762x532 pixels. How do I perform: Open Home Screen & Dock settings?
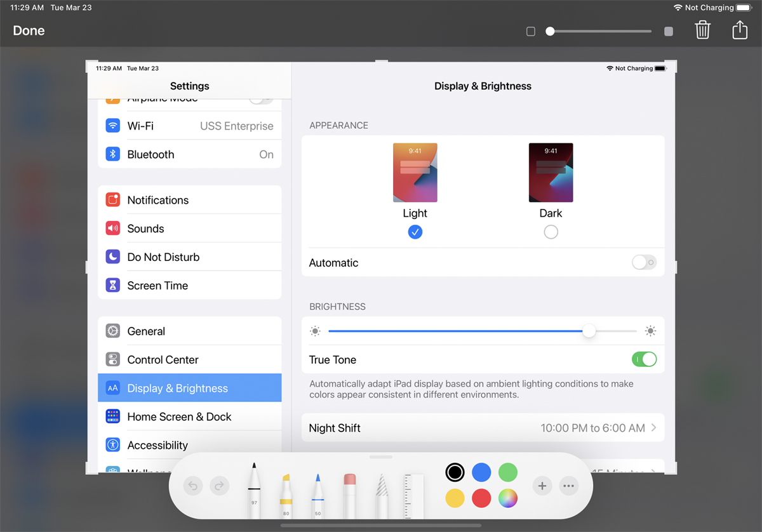click(190, 416)
